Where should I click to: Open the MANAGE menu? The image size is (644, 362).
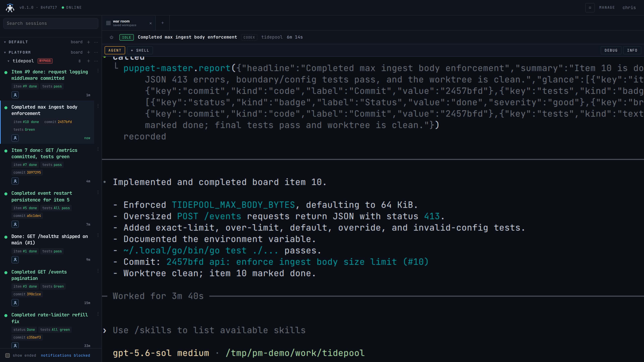(607, 8)
